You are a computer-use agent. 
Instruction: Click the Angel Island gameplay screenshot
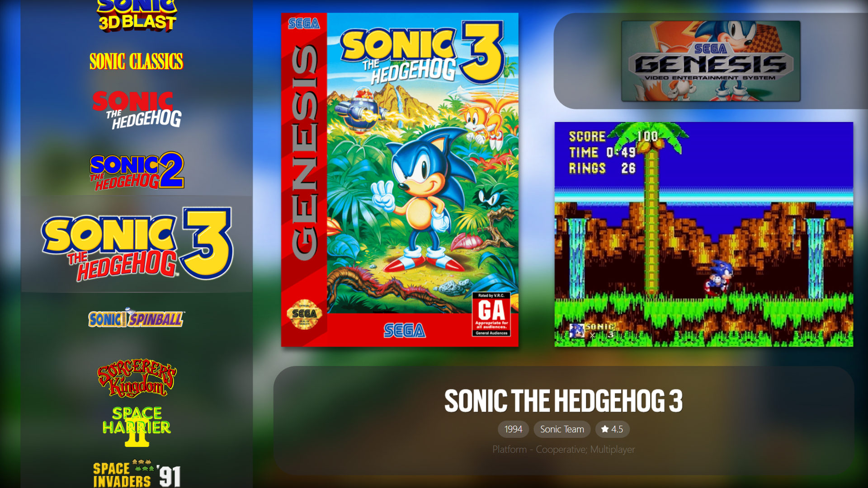coord(704,235)
